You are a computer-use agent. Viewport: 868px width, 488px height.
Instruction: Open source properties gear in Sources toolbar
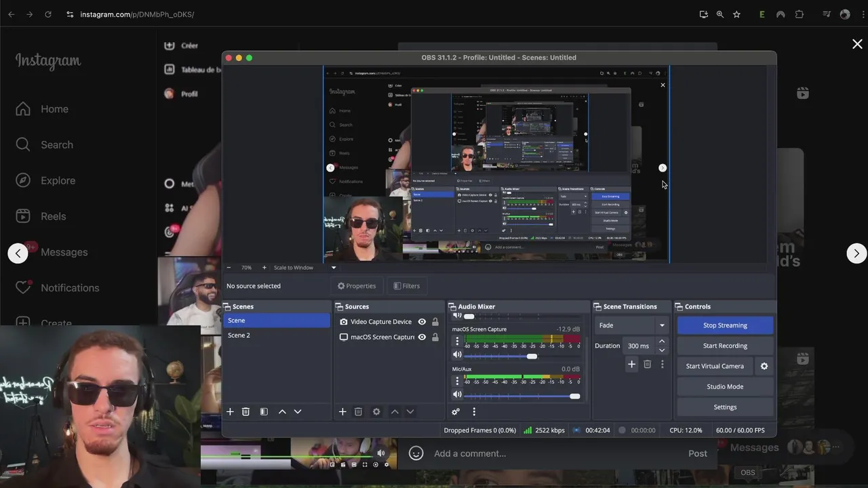coord(376,411)
